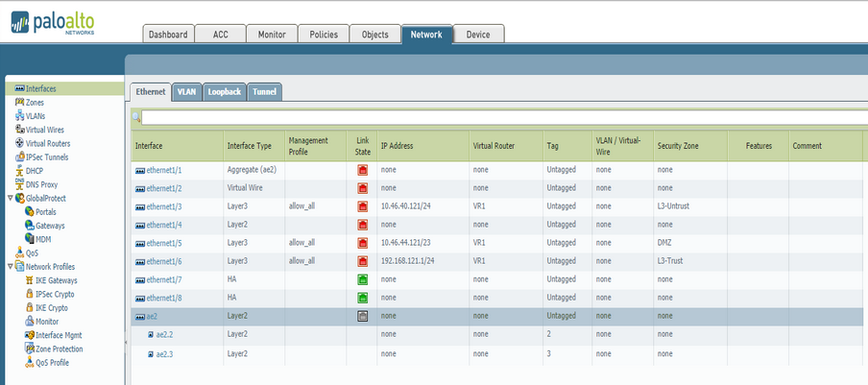Open the ae2.3 subinterface link
The height and width of the screenshot is (385, 868).
point(164,354)
